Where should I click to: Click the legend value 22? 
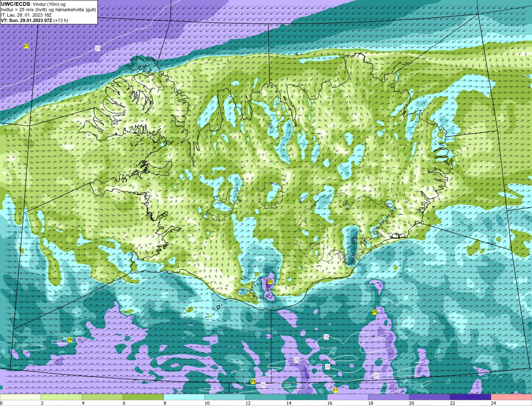(x=453, y=403)
